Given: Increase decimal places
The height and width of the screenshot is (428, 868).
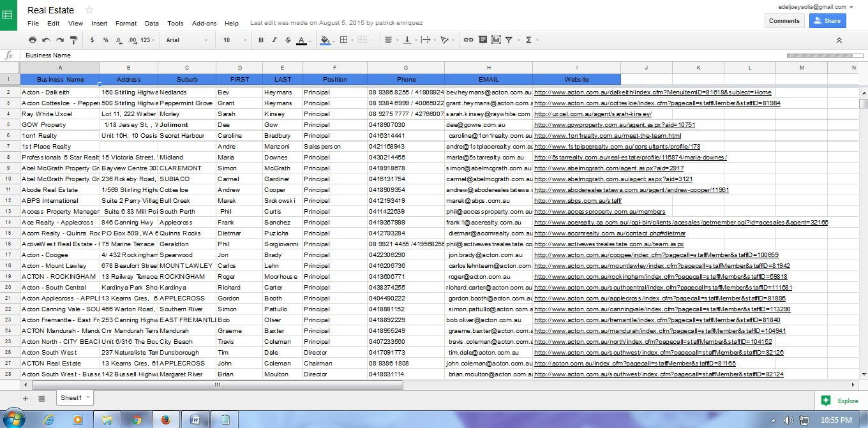Looking at the screenshot, I should [132, 40].
